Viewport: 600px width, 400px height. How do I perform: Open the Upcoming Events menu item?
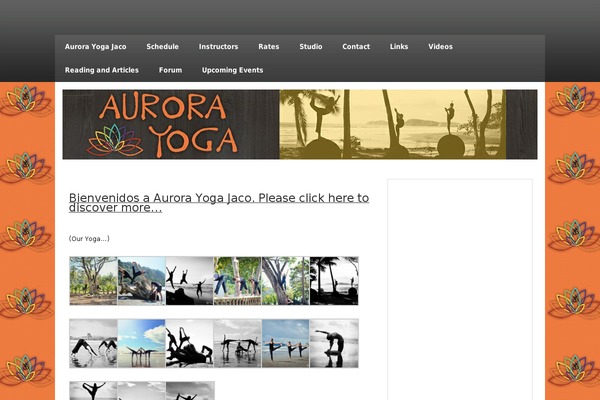click(232, 70)
